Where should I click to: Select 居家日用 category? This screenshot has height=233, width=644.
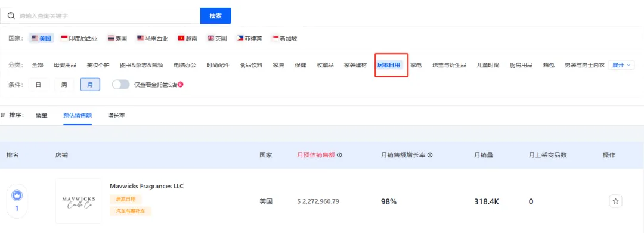[x=389, y=65]
